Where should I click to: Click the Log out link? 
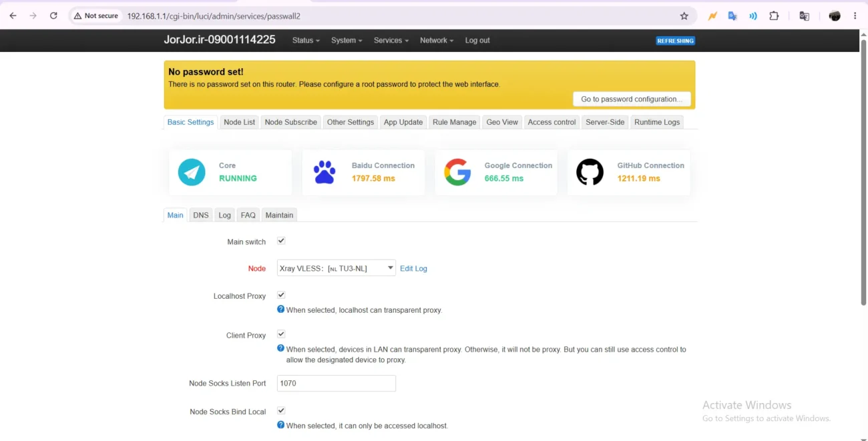[477, 41]
